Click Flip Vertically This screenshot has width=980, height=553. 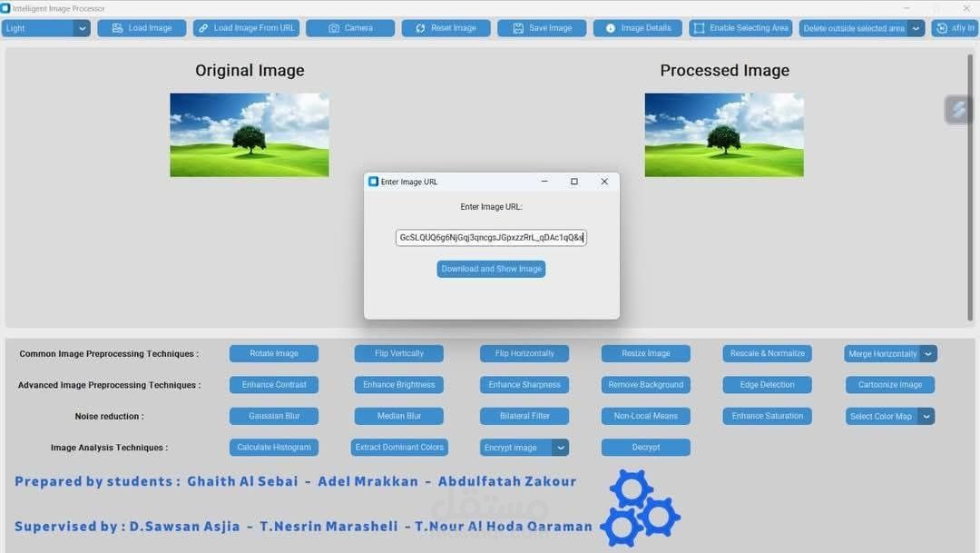click(398, 353)
